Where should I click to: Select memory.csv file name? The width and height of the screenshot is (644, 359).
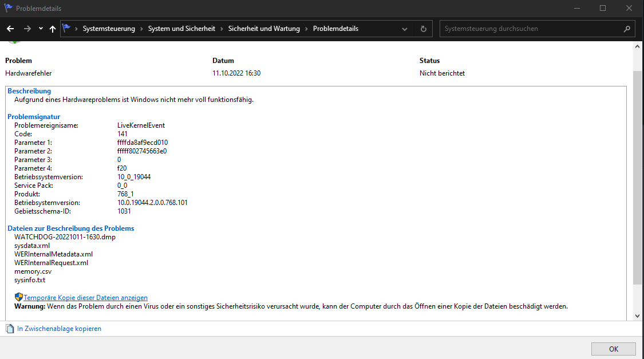click(33, 271)
